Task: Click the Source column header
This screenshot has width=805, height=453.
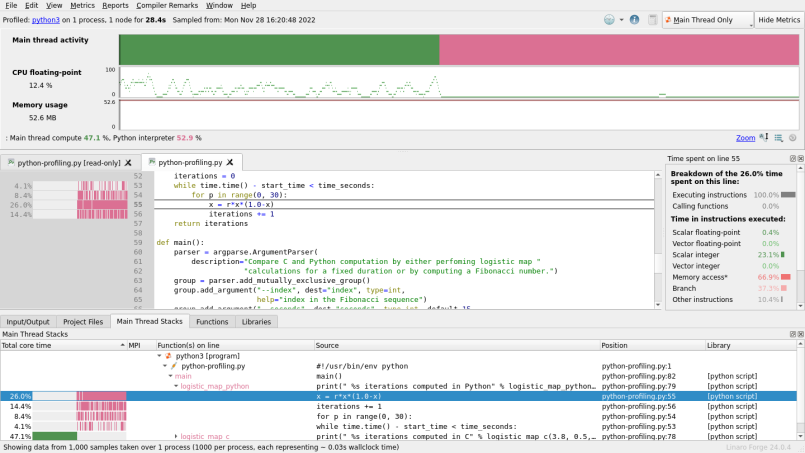Action: (457, 345)
